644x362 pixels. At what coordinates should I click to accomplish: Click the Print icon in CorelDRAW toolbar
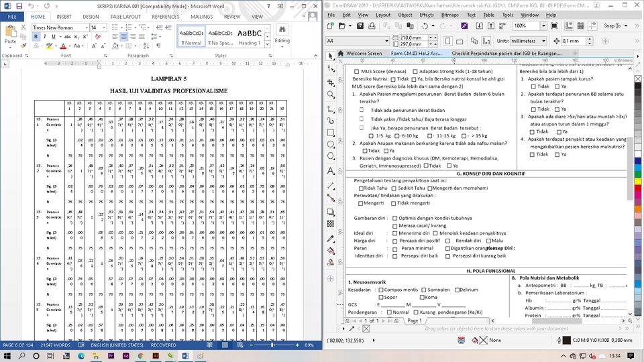click(372, 26)
